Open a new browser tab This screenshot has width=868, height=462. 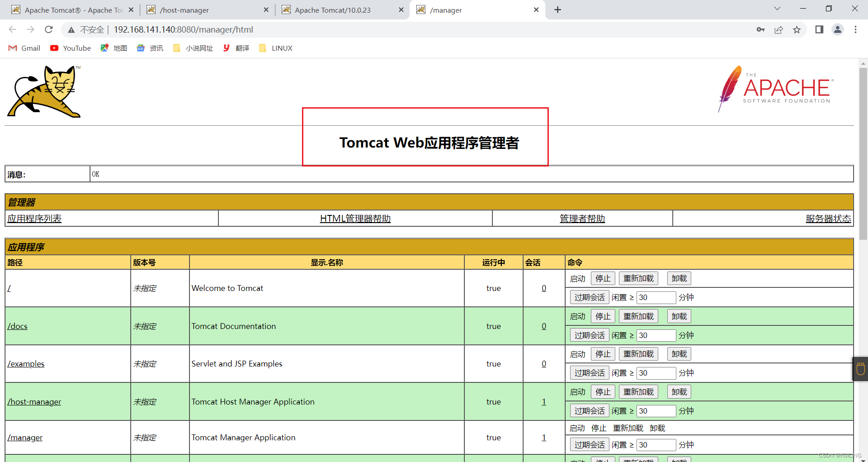click(x=558, y=10)
